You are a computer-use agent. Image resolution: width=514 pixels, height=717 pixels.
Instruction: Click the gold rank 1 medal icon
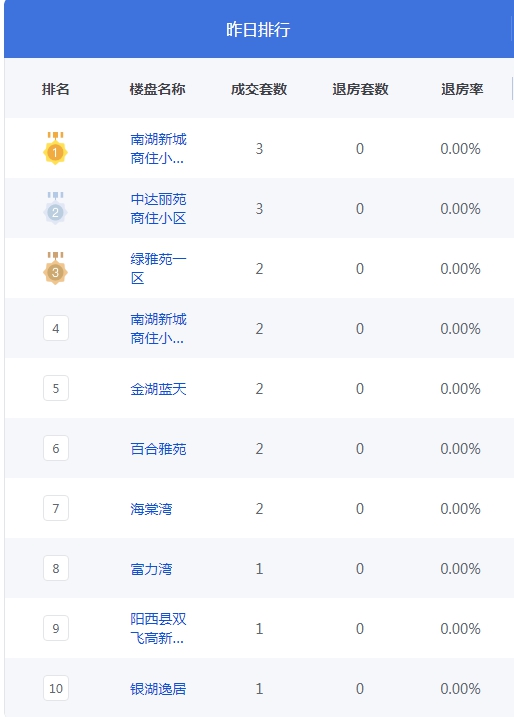[x=55, y=148]
